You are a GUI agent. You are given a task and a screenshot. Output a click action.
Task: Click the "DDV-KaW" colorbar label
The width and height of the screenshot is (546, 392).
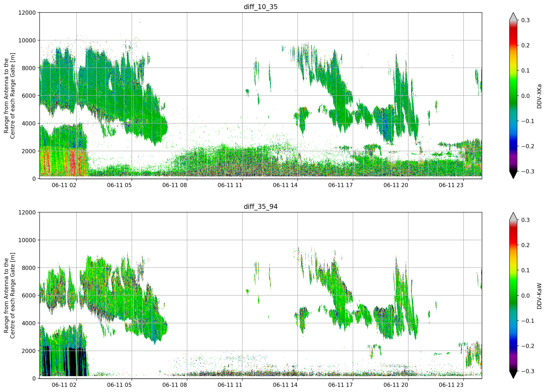[x=539, y=296]
